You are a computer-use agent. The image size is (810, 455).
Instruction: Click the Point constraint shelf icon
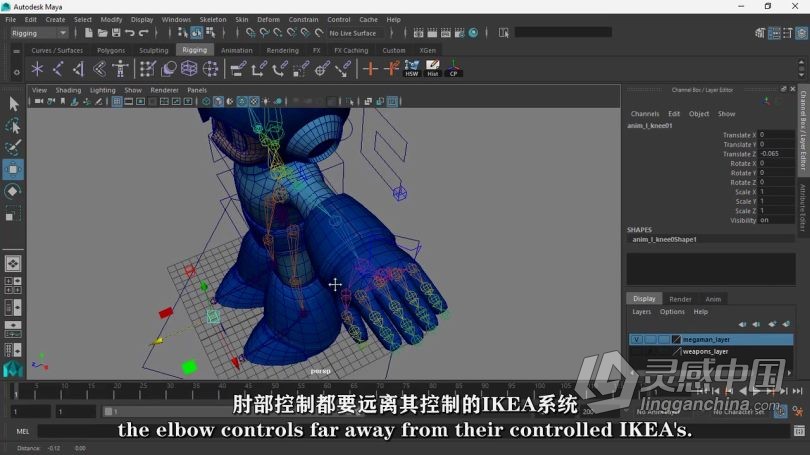point(259,69)
